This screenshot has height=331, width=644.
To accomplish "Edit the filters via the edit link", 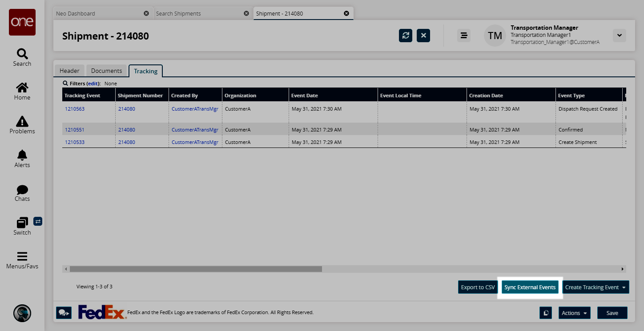I will (x=93, y=84).
